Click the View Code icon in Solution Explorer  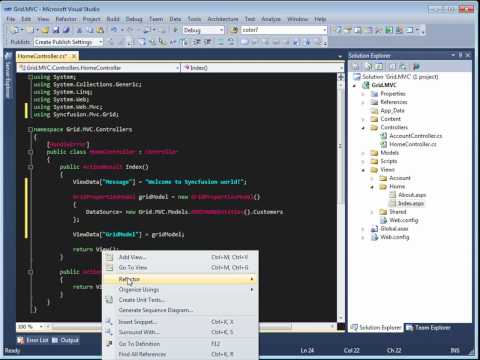point(393,67)
